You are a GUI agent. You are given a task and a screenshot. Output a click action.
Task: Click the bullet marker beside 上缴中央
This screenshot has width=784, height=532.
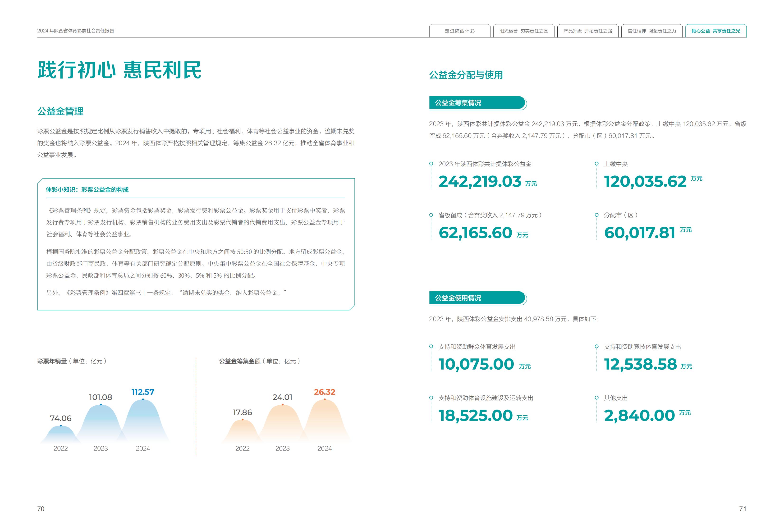click(596, 164)
